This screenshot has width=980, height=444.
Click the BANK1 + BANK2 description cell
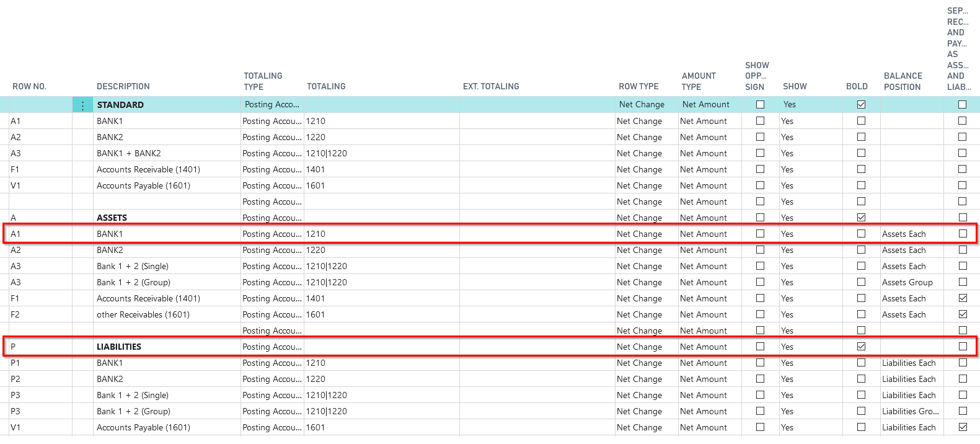(129, 153)
